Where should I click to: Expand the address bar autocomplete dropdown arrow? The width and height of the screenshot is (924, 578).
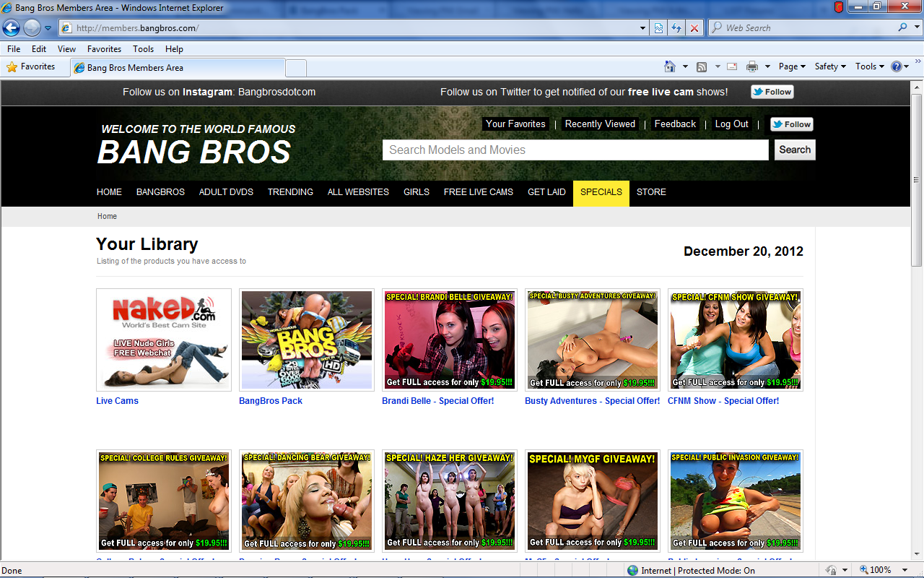[643, 28]
